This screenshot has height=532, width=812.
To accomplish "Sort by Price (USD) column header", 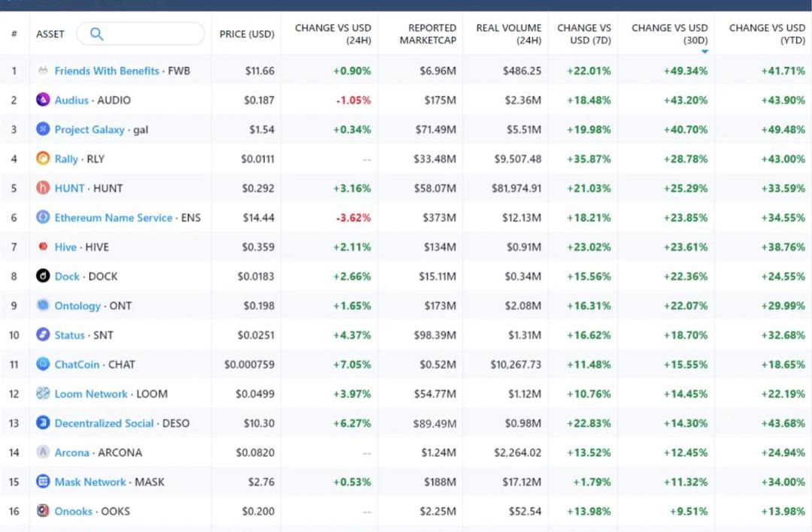I will pyautogui.click(x=247, y=34).
